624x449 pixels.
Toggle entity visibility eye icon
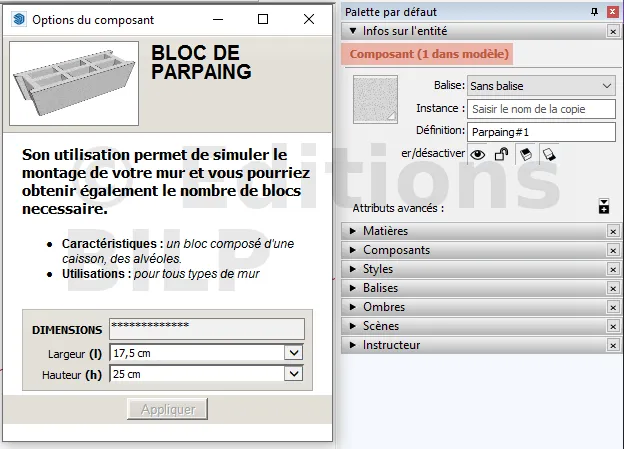478,154
